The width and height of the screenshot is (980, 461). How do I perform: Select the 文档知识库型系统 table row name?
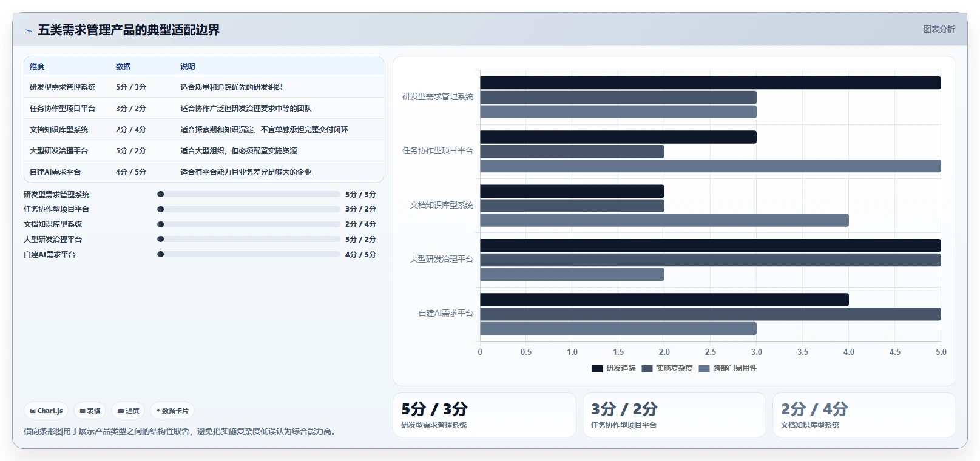[x=59, y=130]
